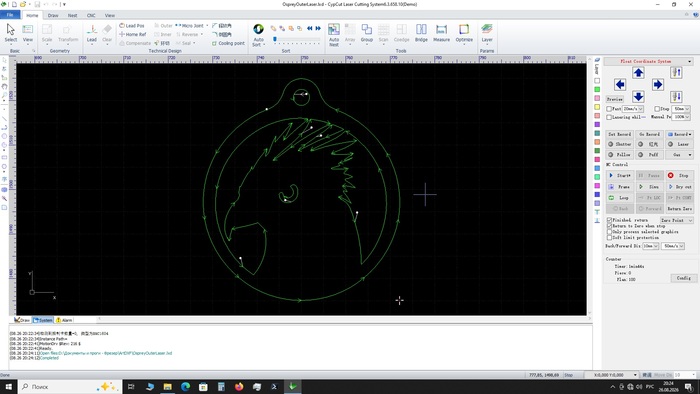Click the Dry cut button

pos(679,187)
